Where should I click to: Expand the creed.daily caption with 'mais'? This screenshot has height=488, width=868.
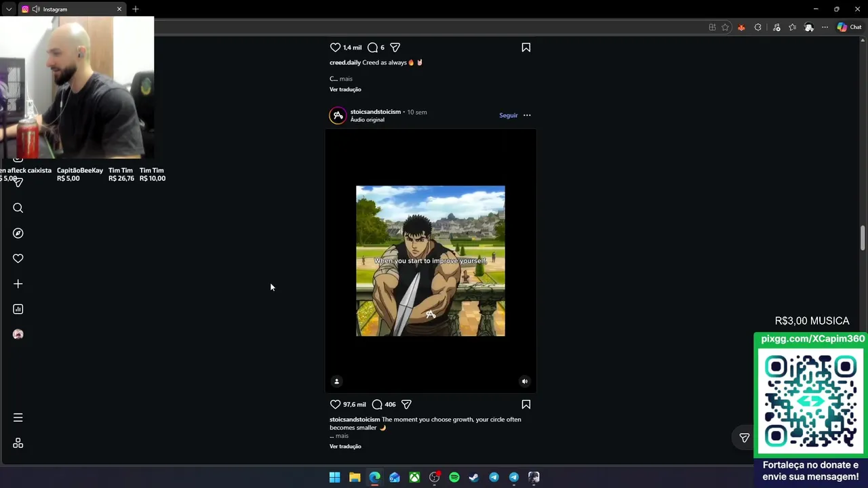(346, 79)
